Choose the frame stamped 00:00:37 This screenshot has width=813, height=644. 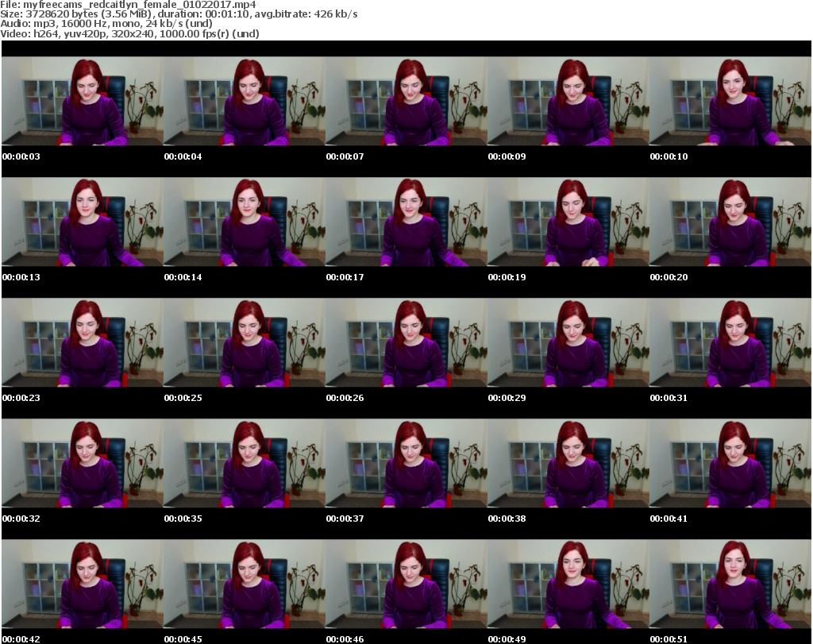click(x=406, y=464)
